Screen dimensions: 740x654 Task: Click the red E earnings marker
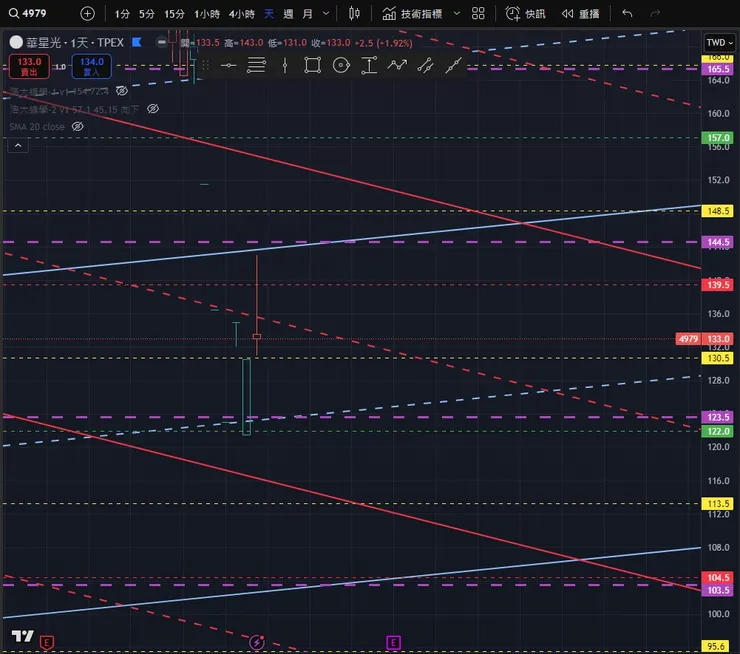[47, 642]
